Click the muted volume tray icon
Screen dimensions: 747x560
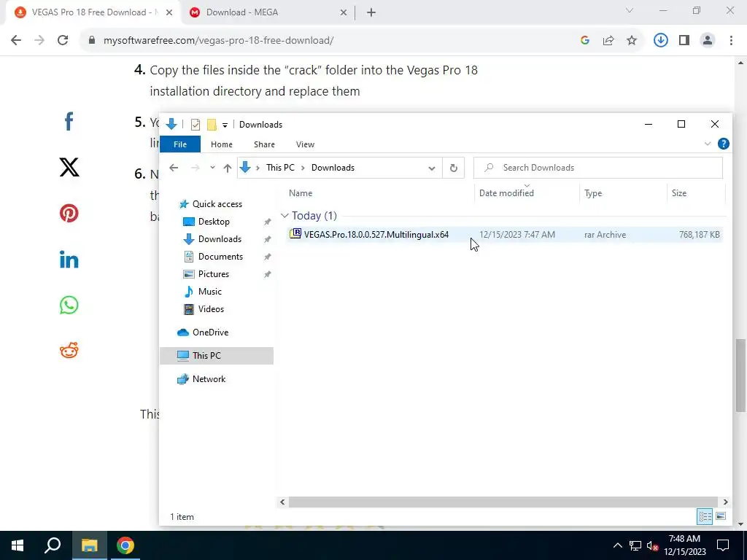(x=653, y=545)
